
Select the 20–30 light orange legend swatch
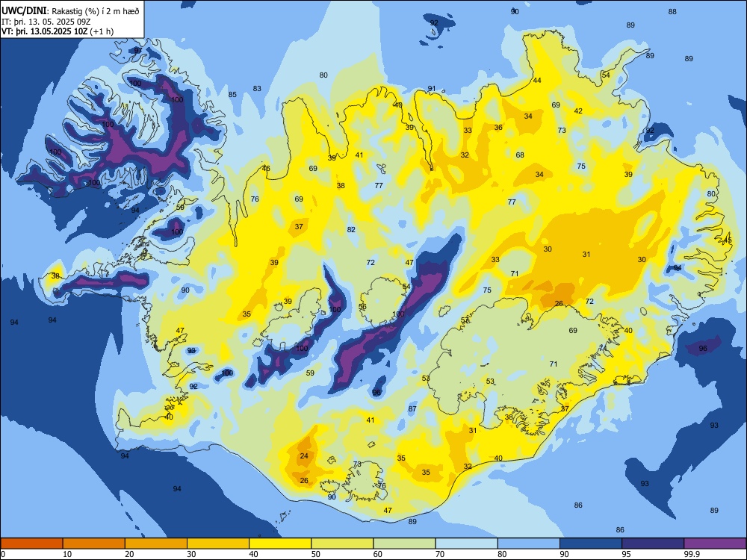pyautogui.click(x=156, y=544)
